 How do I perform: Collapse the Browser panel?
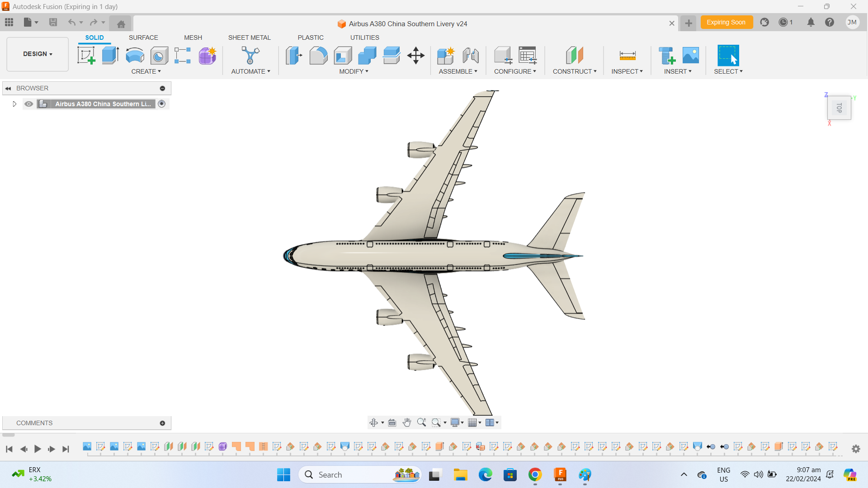tap(8, 88)
